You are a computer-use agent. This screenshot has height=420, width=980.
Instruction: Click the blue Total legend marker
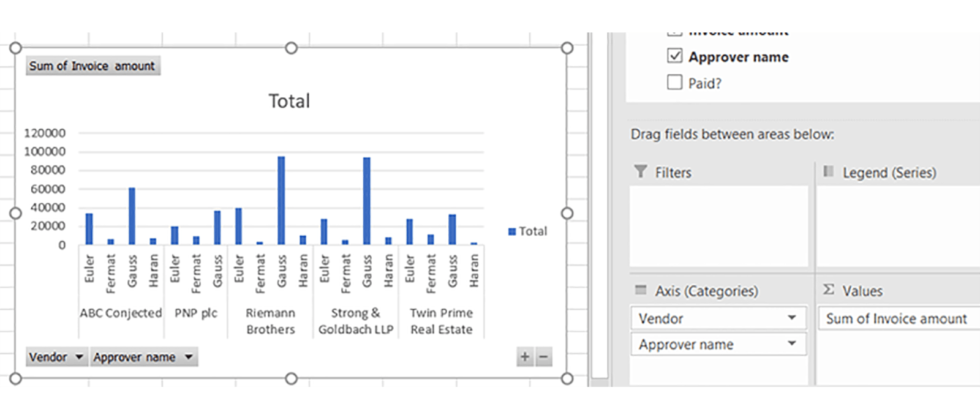[512, 231]
